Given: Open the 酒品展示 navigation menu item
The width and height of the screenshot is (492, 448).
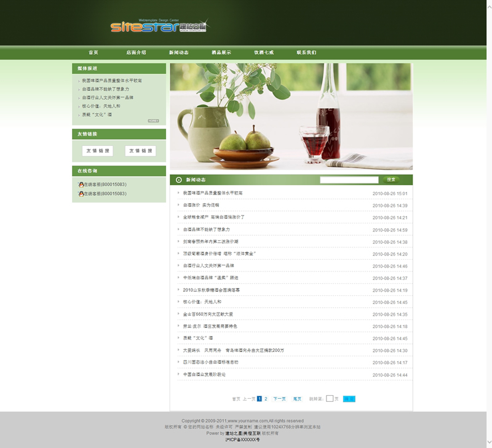Looking at the screenshot, I should click(221, 53).
